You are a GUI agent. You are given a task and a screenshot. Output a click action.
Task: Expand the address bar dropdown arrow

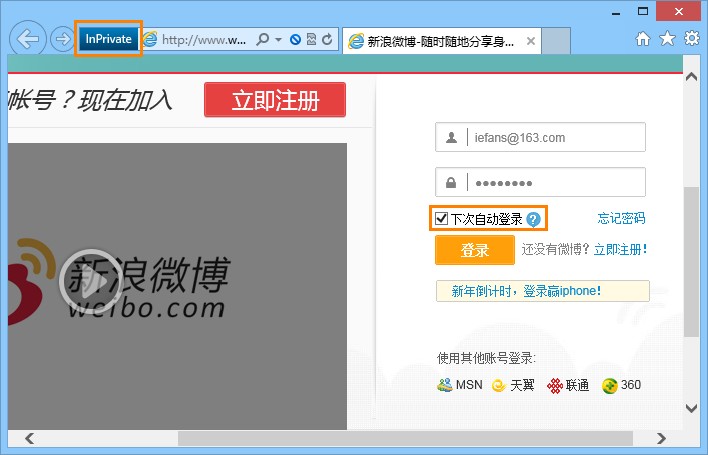pyautogui.click(x=279, y=40)
